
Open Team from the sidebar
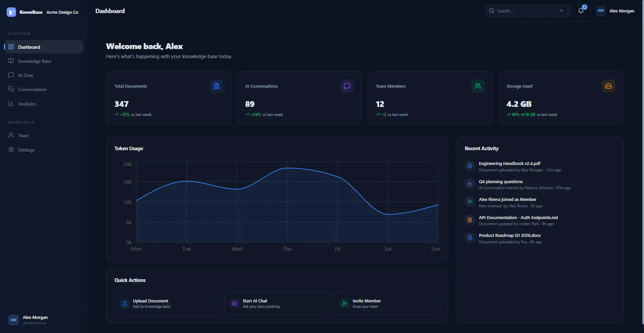(44, 135)
